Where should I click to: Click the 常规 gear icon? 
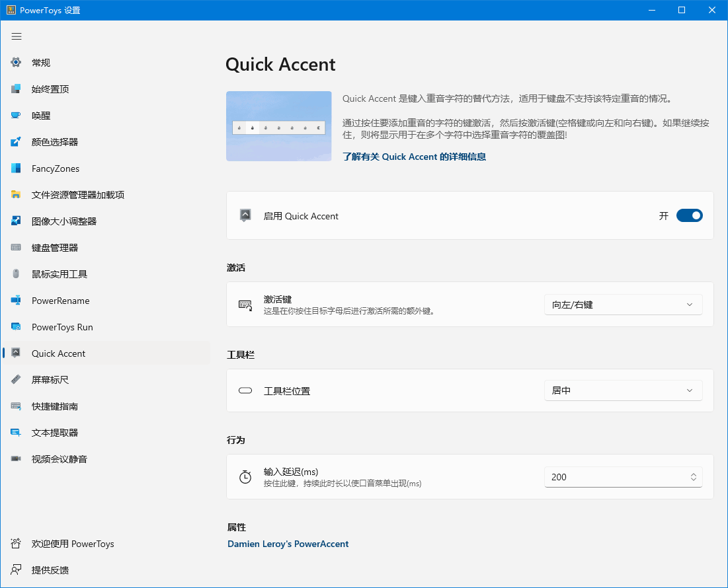pos(16,62)
